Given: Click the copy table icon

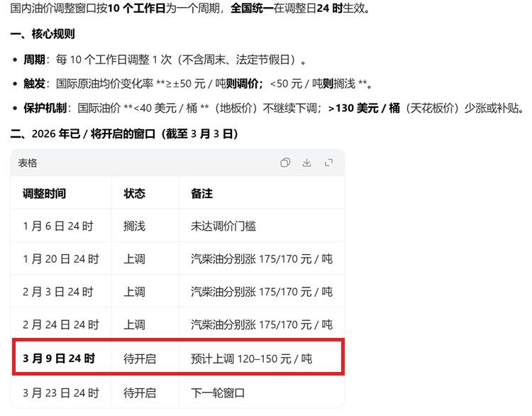Looking at the screenshot, I should click(285, 163).
